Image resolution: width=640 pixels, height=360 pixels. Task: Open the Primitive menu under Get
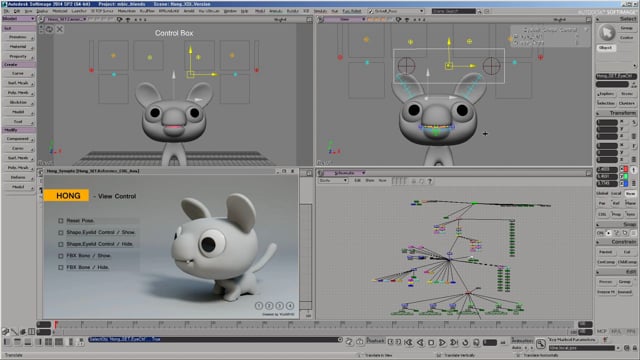pyautogui.click(x=19, y=37)
